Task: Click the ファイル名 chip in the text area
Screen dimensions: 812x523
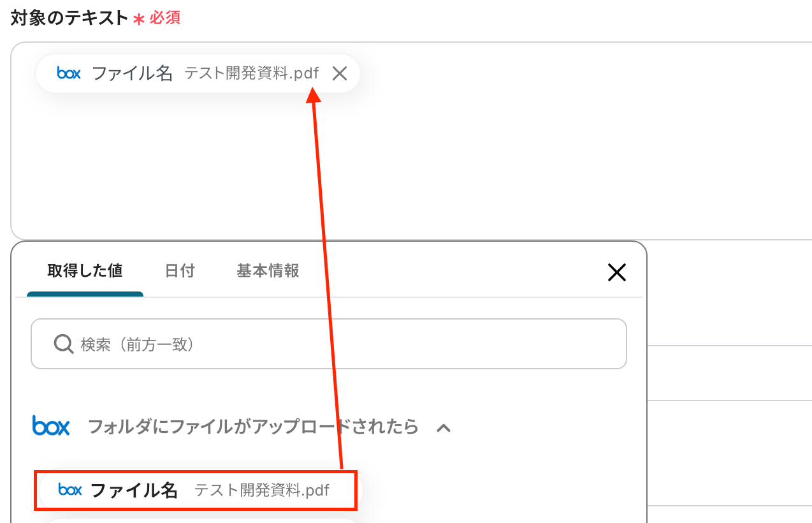Action: tap(198, 73)
